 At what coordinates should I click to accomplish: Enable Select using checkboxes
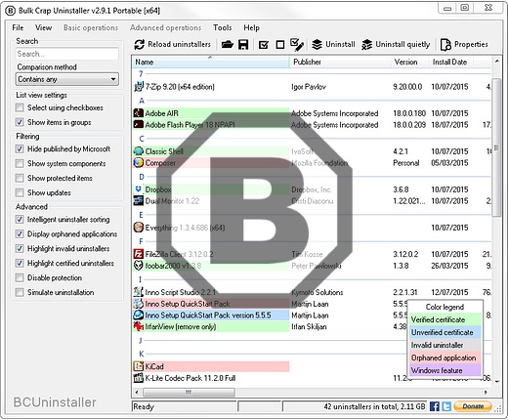pos(20,107)
